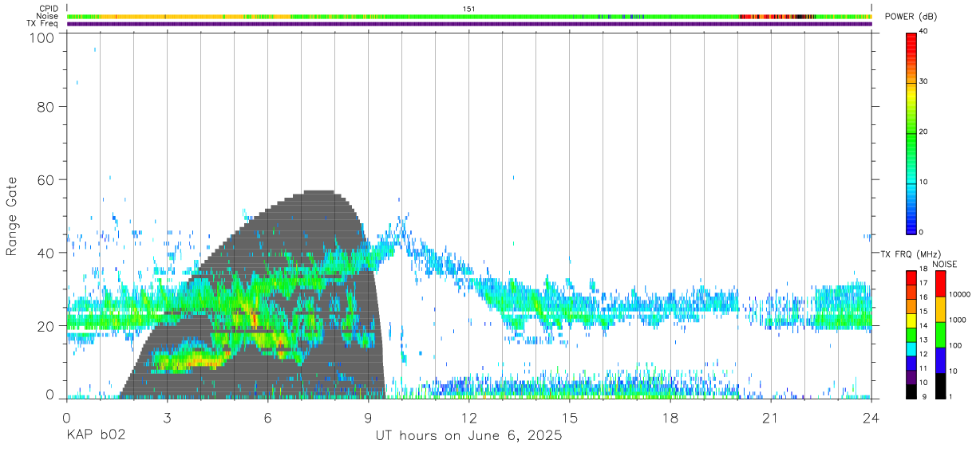Select the TX Freq row label
The height and width of the screenshot is (452, 980).
(x=42, y=24)
